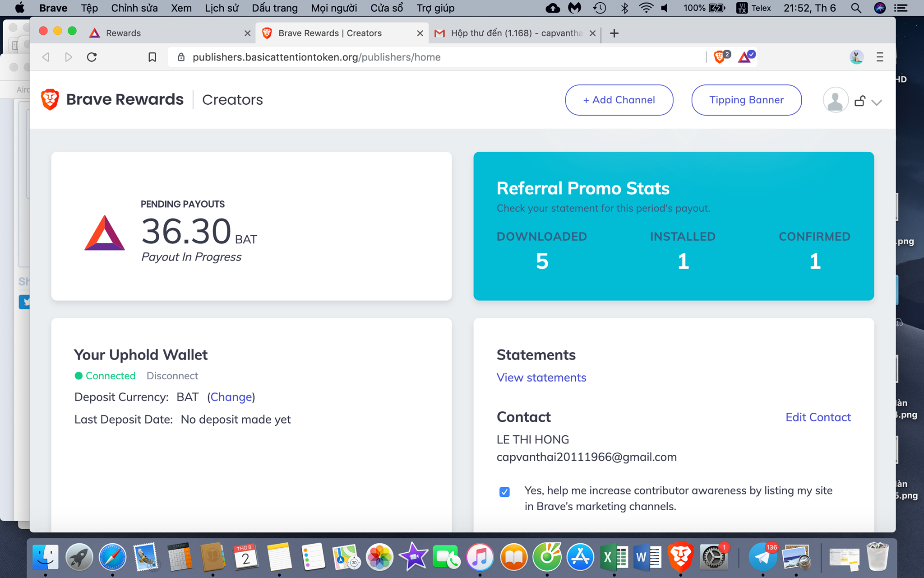
Task: Click the Change deposit currency link
Action: (231, 397)
